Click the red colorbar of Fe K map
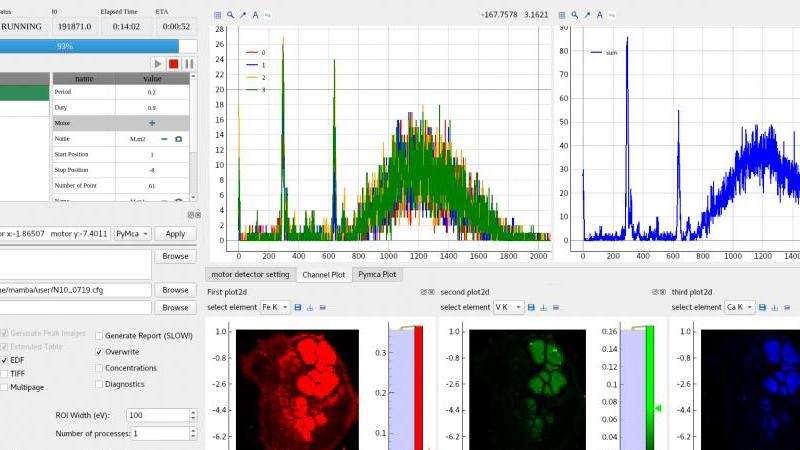 418,388
